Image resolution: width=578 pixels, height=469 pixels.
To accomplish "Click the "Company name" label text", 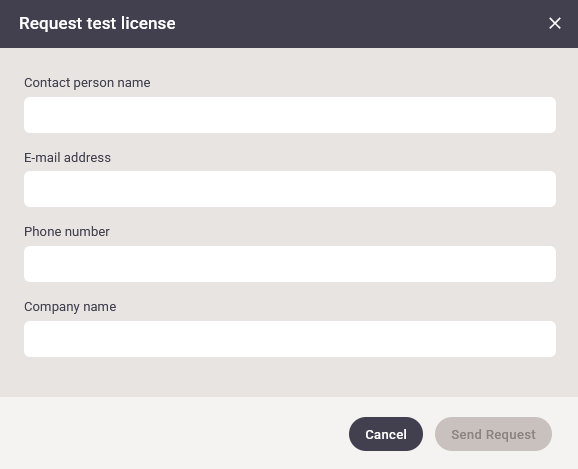I will coord(70,307).
